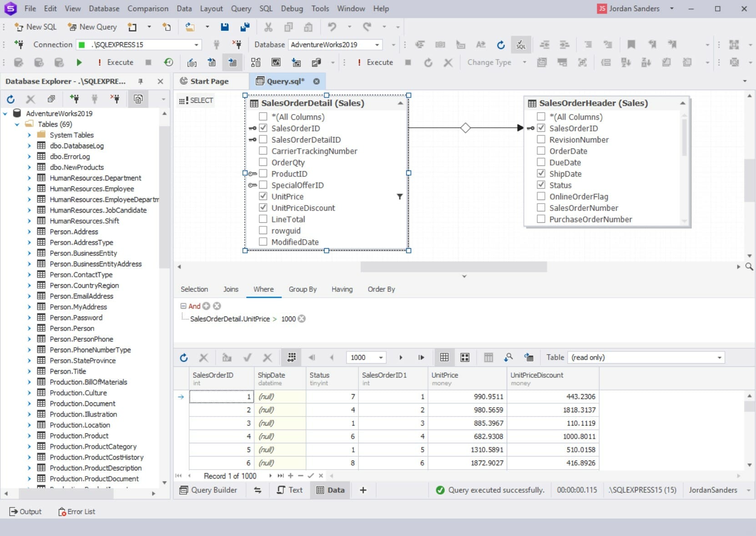The image size is (756, 536).
Task: Check the CarrierTrackingNumber column
Action: coord(263,150)
